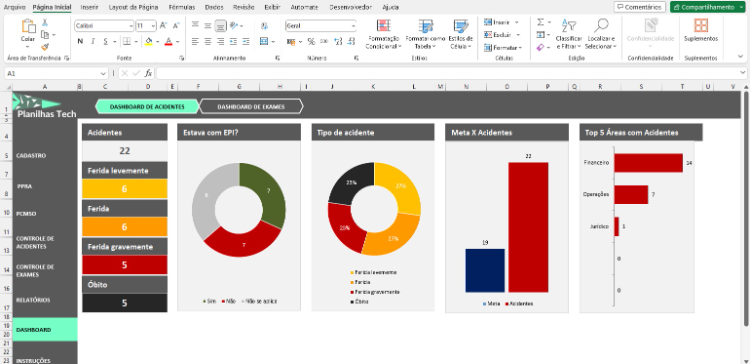This screenshot has width=750, height=364.
Task: Expand the Name Box A1 dropdown arrow
Action: 103,73
